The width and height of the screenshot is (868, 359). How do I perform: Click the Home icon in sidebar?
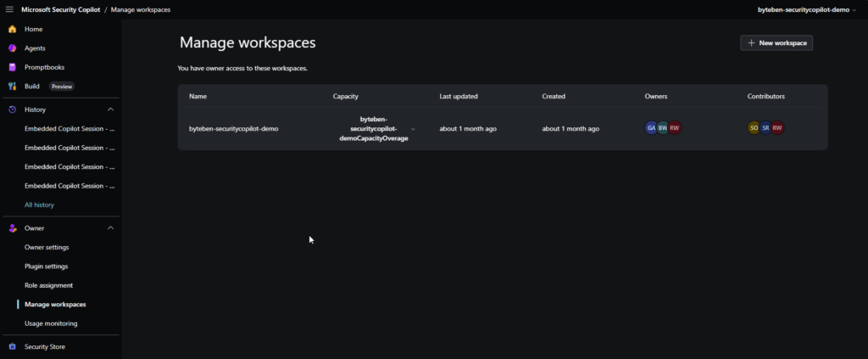(x=12, y=29)
